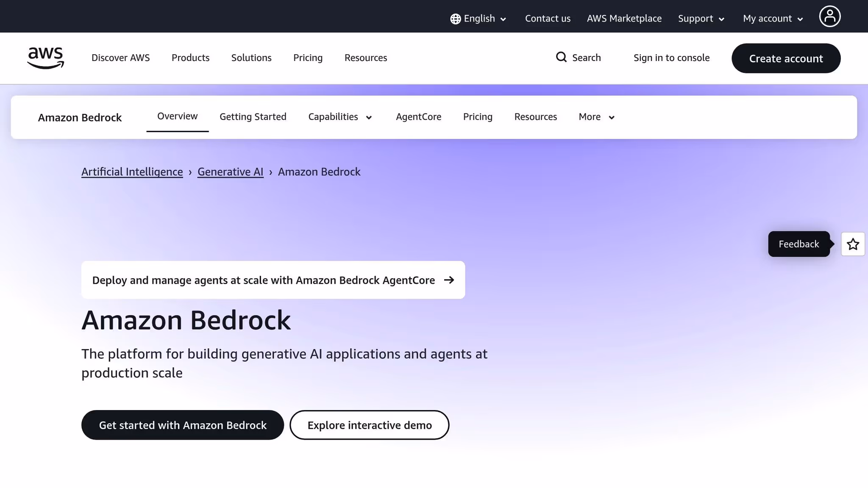Open the account profile icon top right
This screenshot has height=488, width=868.
point(829,16)
